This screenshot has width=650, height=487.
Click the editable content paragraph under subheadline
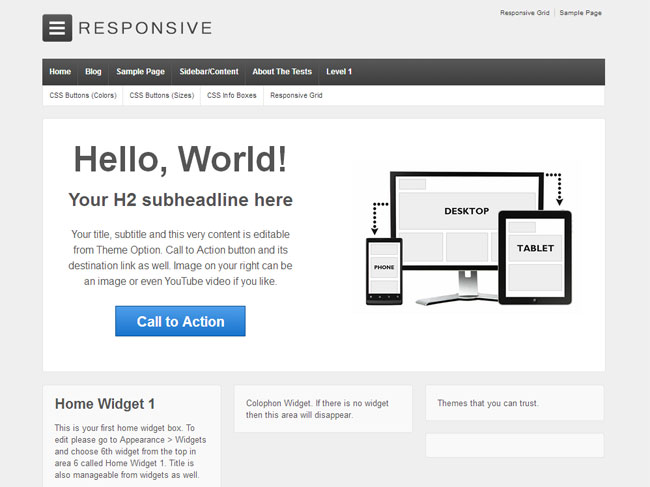(x=180, y=258)
